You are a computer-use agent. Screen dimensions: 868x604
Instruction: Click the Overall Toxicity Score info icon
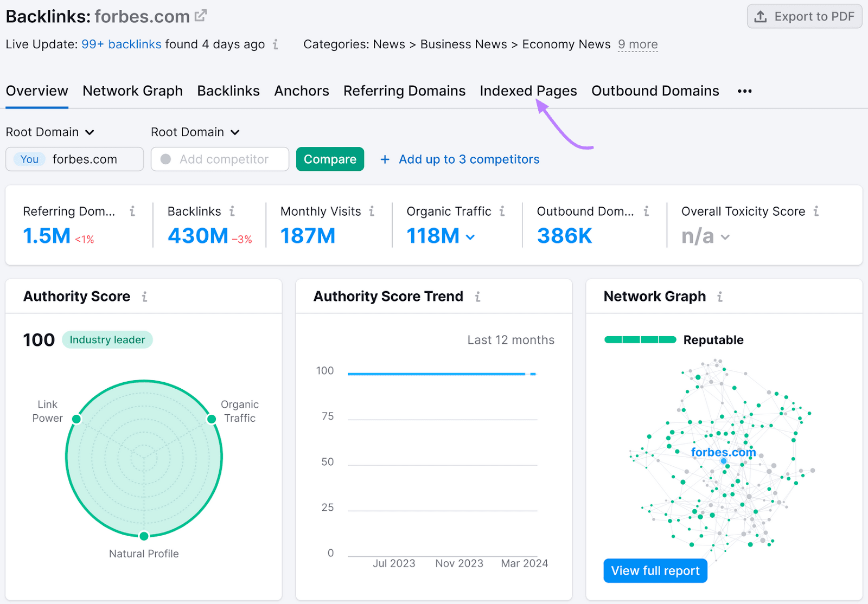[816, 212]
